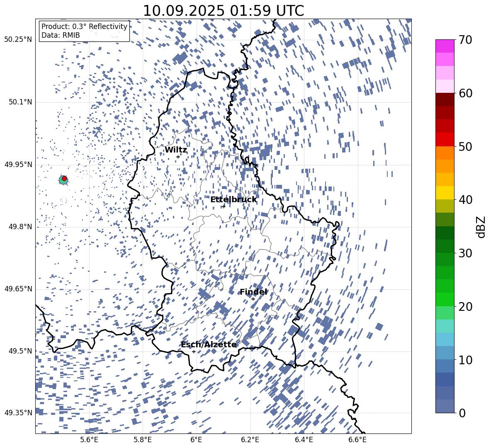Click the Data: RMIB text

pyautogui.click(x=61, y=35)
